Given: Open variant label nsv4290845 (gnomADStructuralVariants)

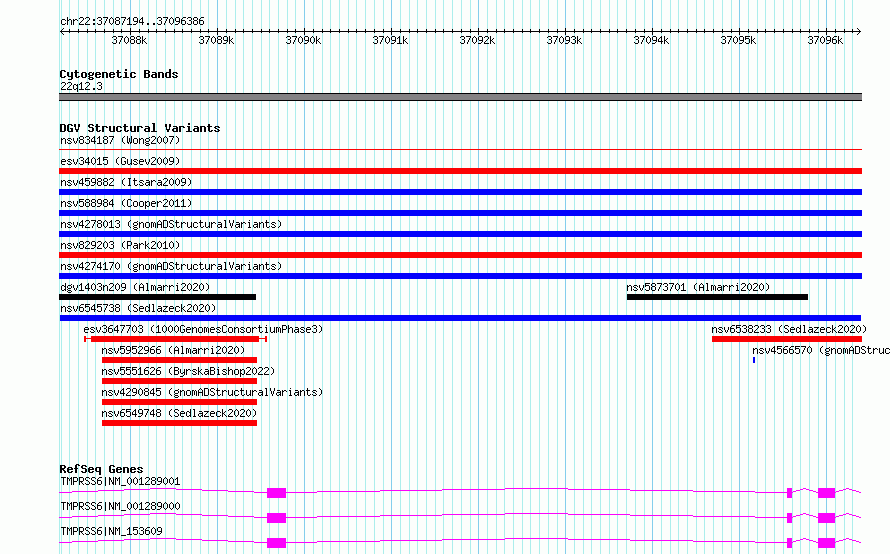Looking at the screenshot, I should 212,392.
